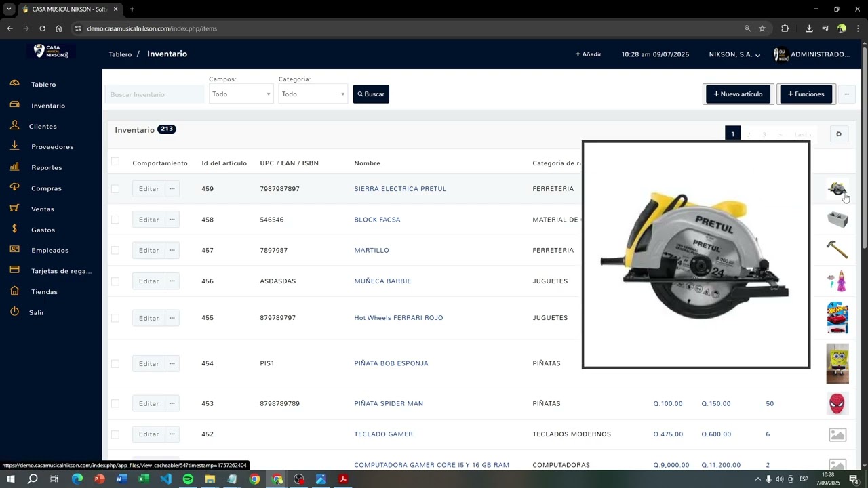Check the row for SIERRA ELECTRICA PRETUL

[x=115, y=189]
